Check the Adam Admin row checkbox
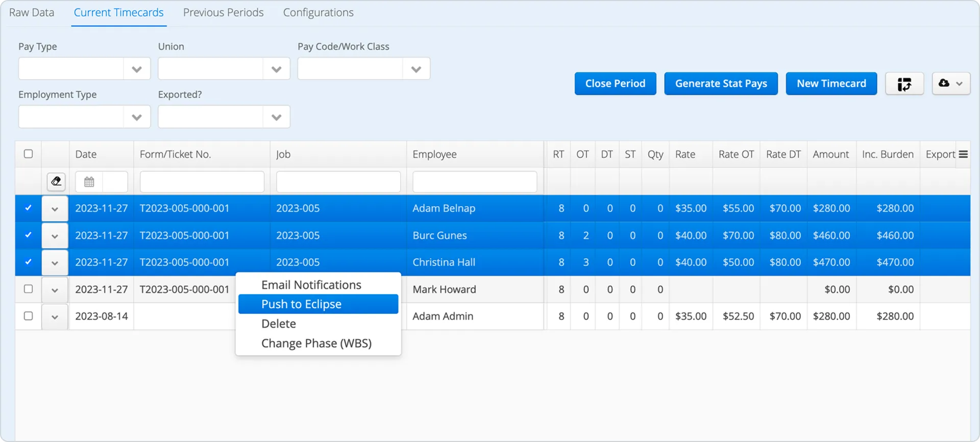This screenshot has width=980, height=442. click(29, 316)
